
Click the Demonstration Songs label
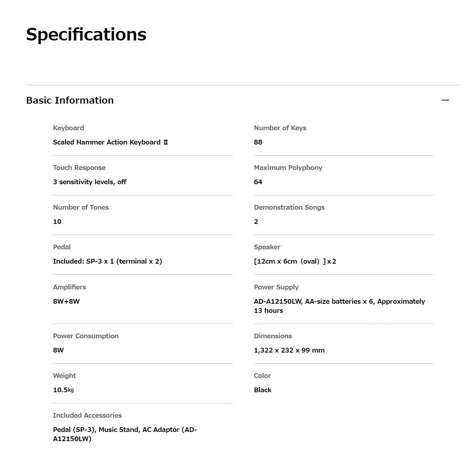coord(289,207)
